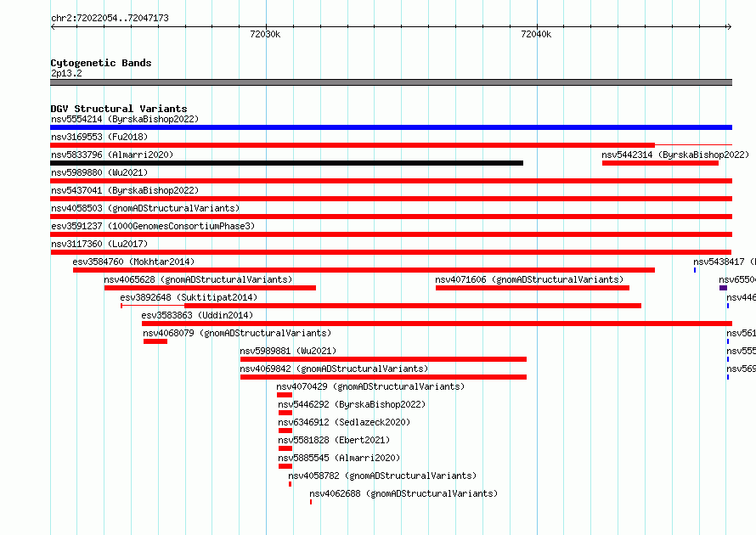Select the red nsv4071606 variant bar

pyautogui.click(x=533, y=288)
